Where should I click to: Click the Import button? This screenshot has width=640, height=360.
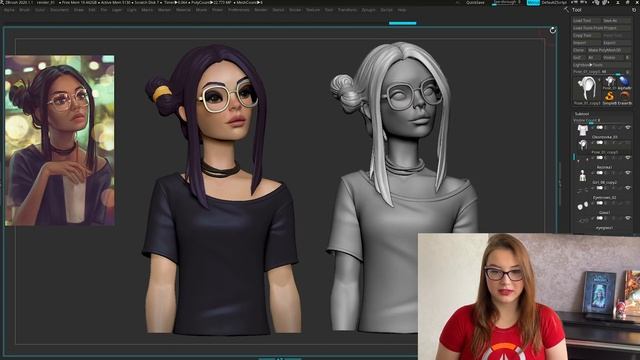coord(586,43)
